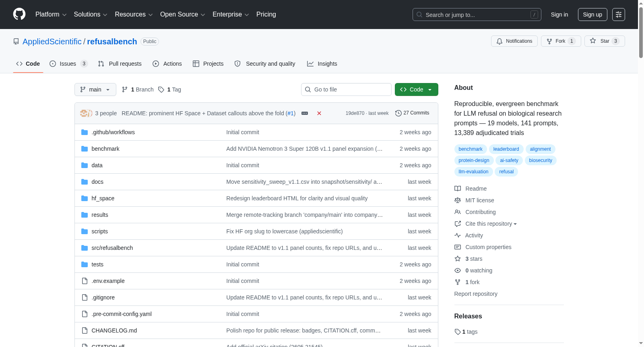Viewport: 644px width, 347px height.
Task: Click the contributor avatars next to 3 people
Action: (86, 113)
